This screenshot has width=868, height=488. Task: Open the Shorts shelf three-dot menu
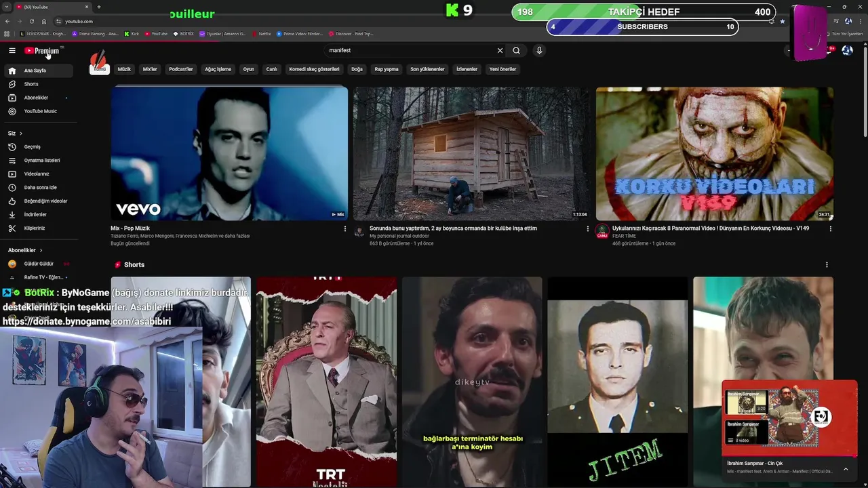pos(826,265)
